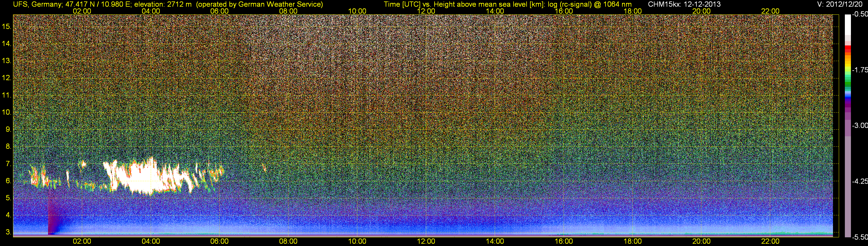The height and width of the screenshot is (246, 868).
Task: Click the height label '14.' on the y-axis
Action: pos(7,43)
